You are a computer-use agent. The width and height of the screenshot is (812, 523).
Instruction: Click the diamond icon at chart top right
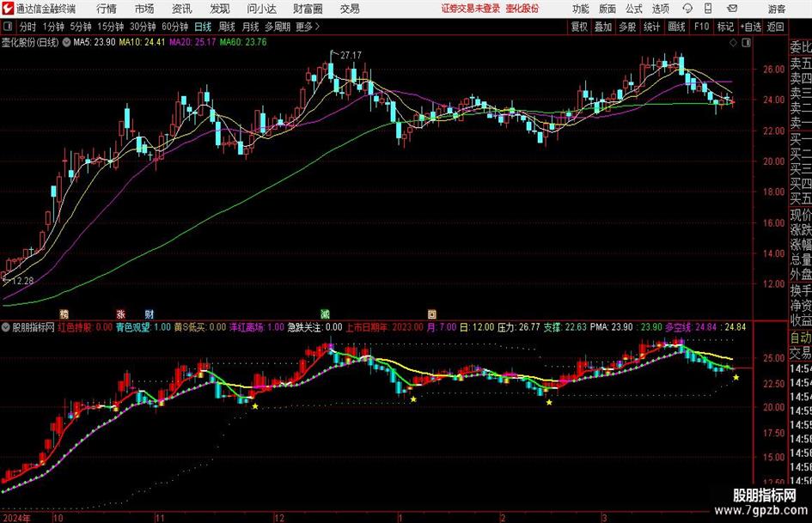coord(733,42)
